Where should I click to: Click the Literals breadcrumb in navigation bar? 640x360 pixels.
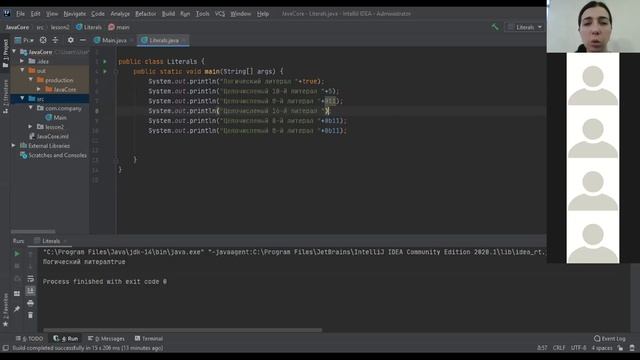(89, 27)
